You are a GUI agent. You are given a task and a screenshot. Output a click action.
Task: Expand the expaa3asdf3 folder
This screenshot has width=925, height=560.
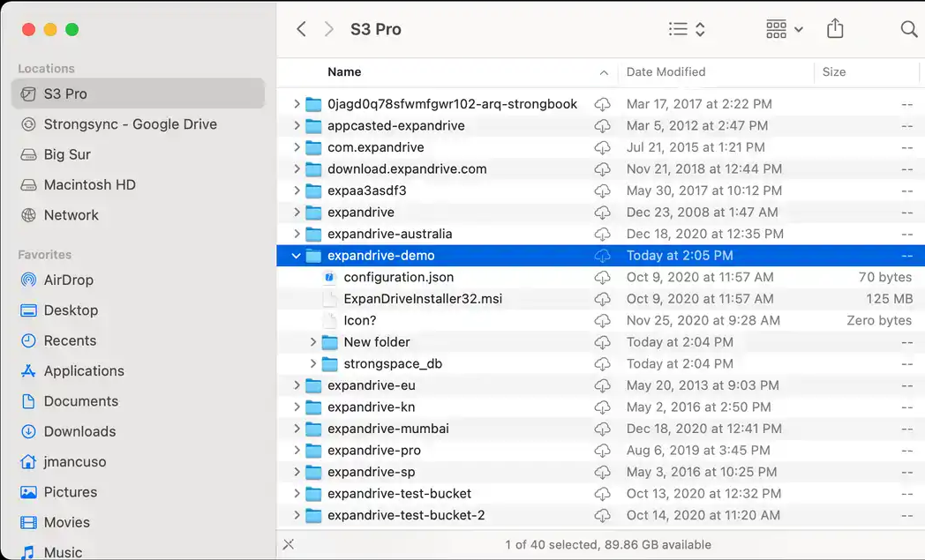click(297, 190)
